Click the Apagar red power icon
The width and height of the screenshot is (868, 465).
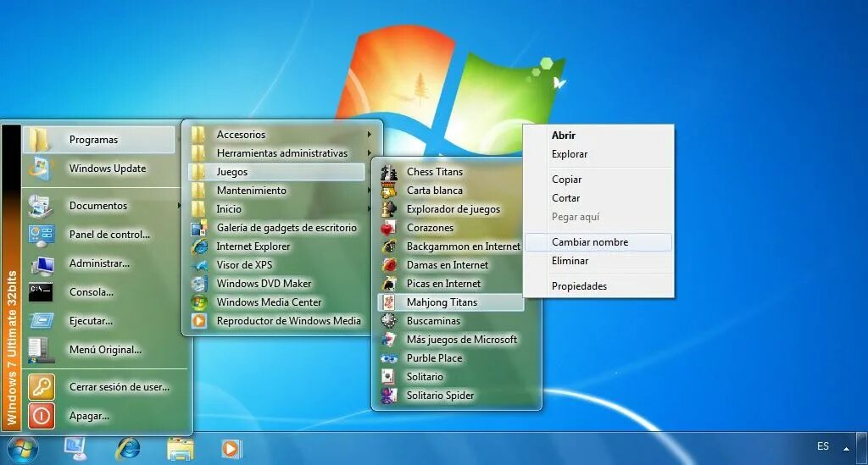point(42,416)
